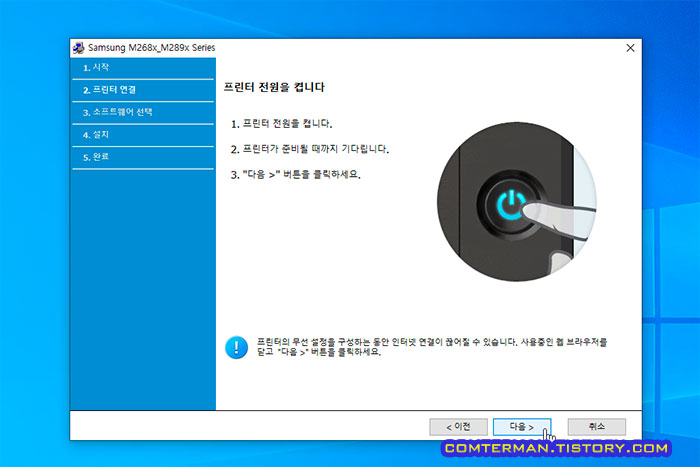This screenshot has height=467, width=700.
Task: Close the Samsung installer window
Action: coord(630,48)
